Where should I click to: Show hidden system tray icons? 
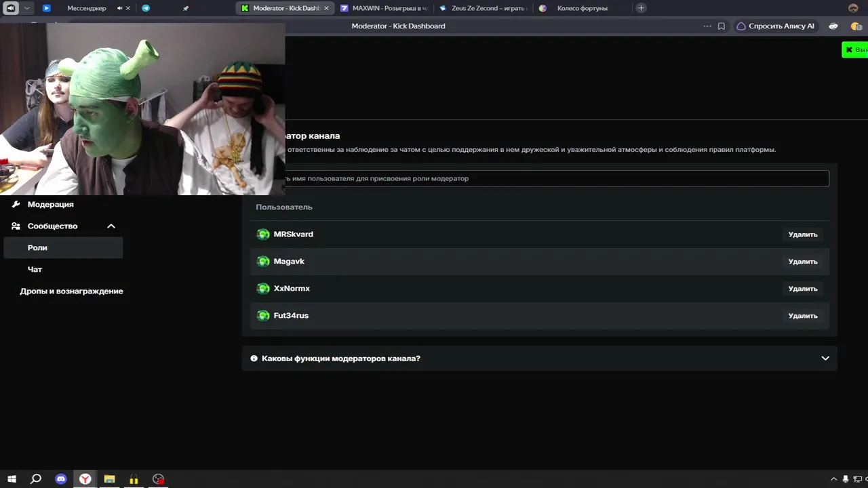click(x=834, y=479)
